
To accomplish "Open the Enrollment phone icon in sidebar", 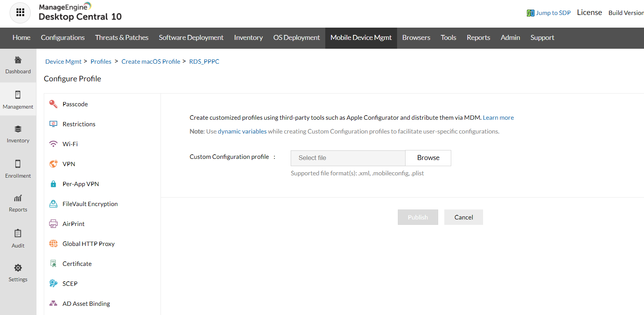I will (x=18, y=164).
